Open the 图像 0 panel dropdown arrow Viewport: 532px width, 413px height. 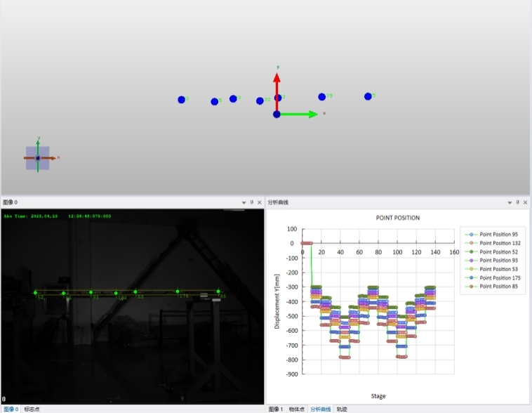pyautogui.click(x=244, y=202)
